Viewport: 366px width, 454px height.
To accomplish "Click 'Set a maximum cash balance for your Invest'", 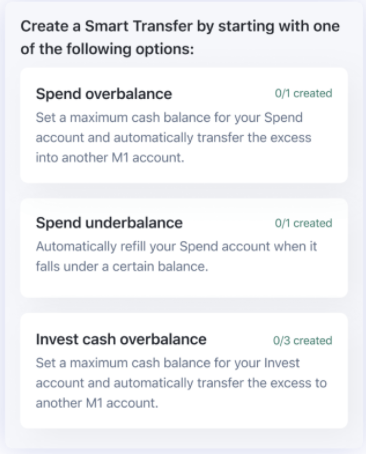I will pos(168,363).
